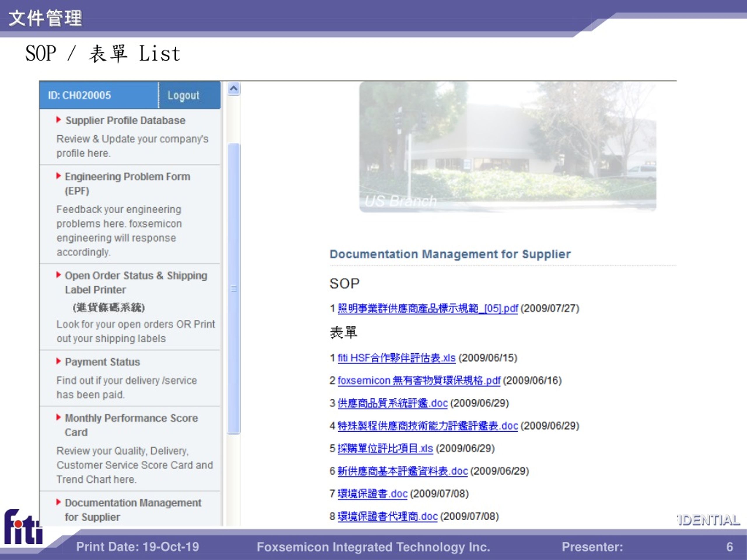The width and height of the screenshot is (747, 560).
Task: Open 特殊製程供應商技術能力評鑑評鑑表.doc link
Action: pyautogui.click(x=427, y=426)
